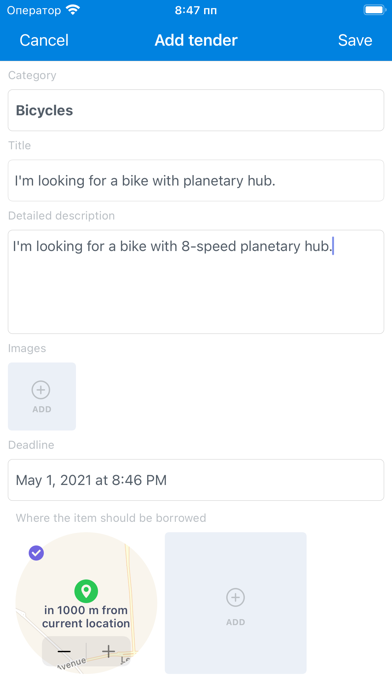Viewport: 392px width, 696px height.
Task: Decrease radius with the minus button
Action: click(64, 651)
